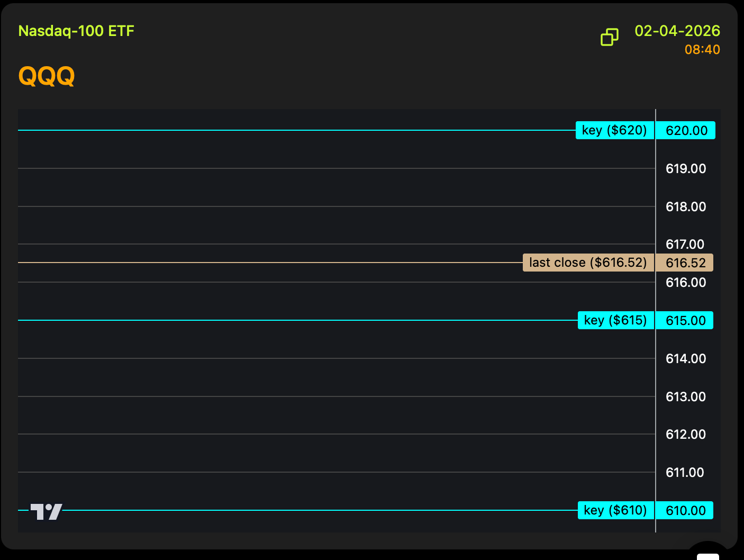Select the key ($610) line label

(615, 510)
